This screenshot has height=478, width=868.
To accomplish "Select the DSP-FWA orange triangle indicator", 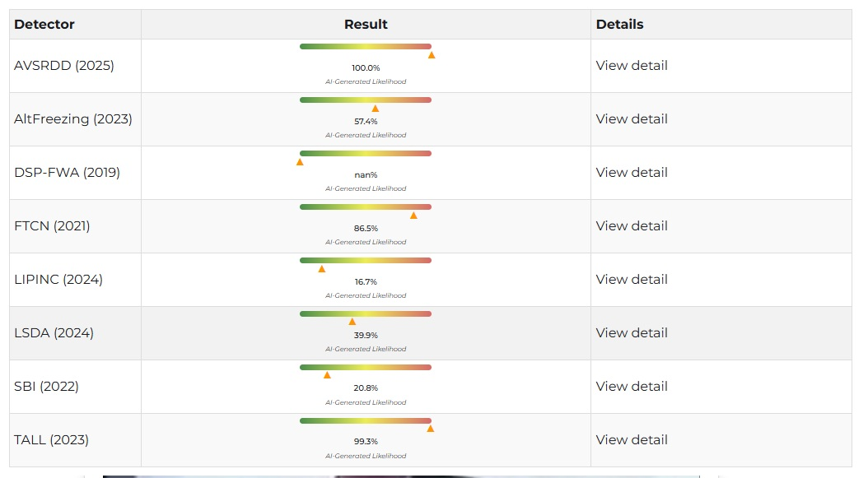I will coord(300,162).
